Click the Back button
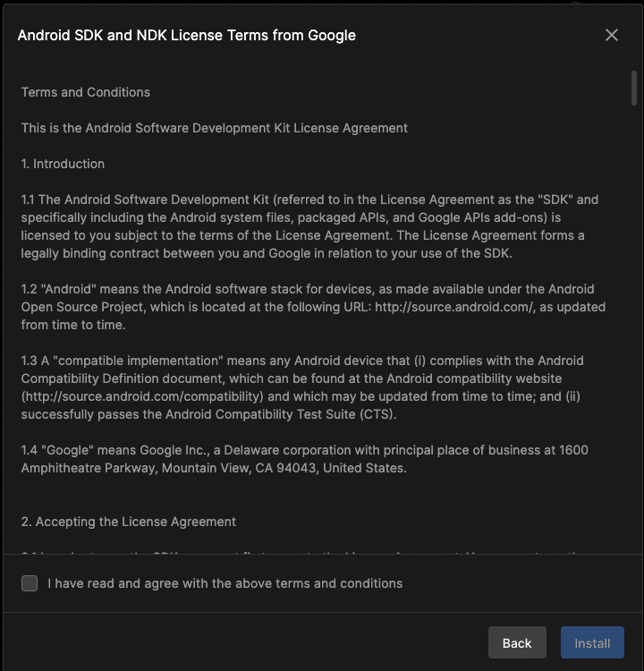 [517, 642]
